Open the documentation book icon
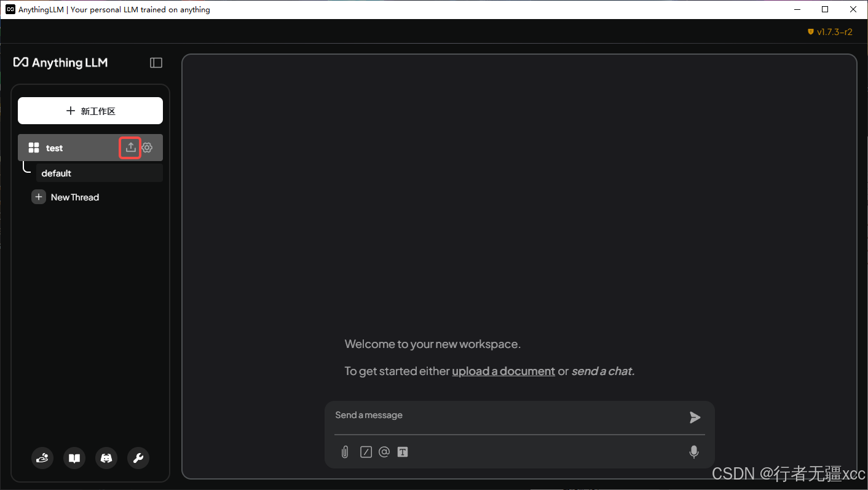 [74, 458]
